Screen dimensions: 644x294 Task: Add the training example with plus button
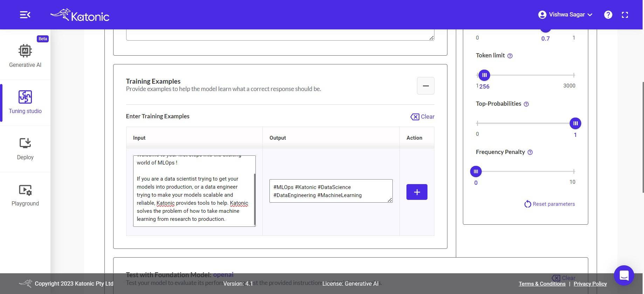click(x=417, y=192)
